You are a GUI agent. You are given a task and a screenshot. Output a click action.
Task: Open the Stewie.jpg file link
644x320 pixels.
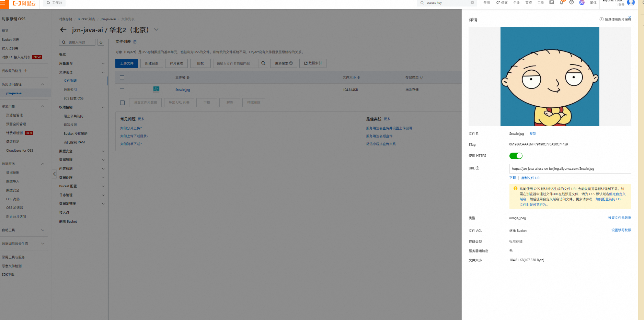(x=183, y=90)
